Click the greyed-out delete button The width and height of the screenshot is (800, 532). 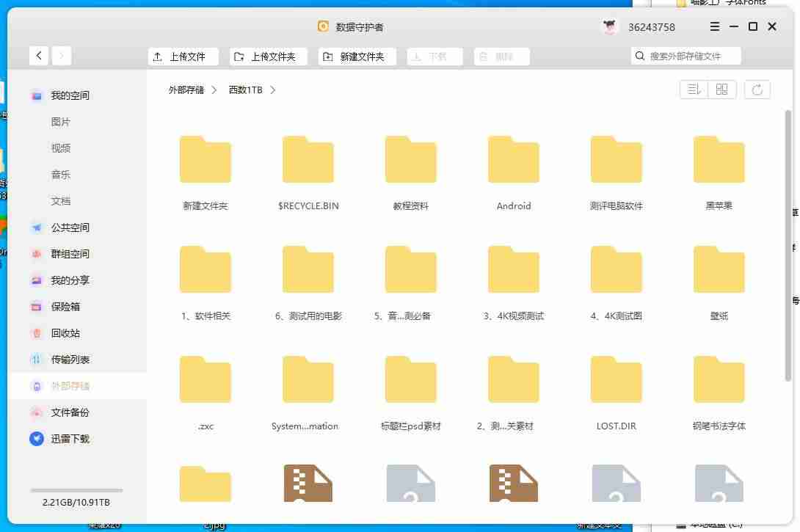coord(501,56)
